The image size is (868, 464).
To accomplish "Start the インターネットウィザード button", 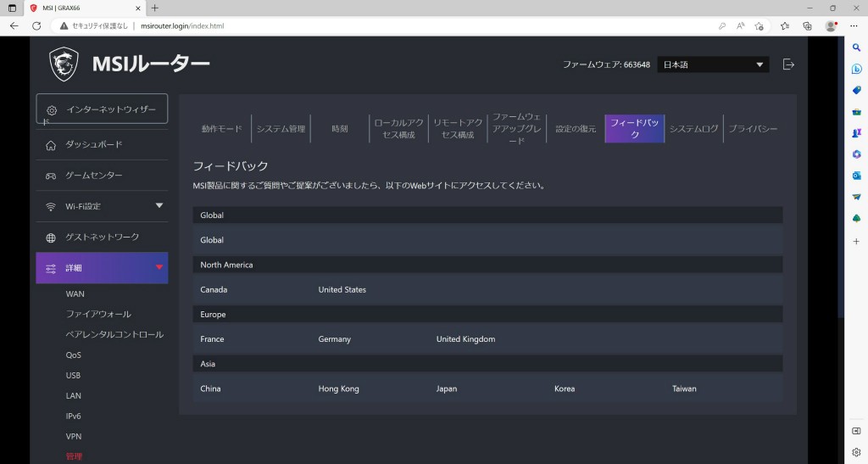I will (x=103, y=109).
